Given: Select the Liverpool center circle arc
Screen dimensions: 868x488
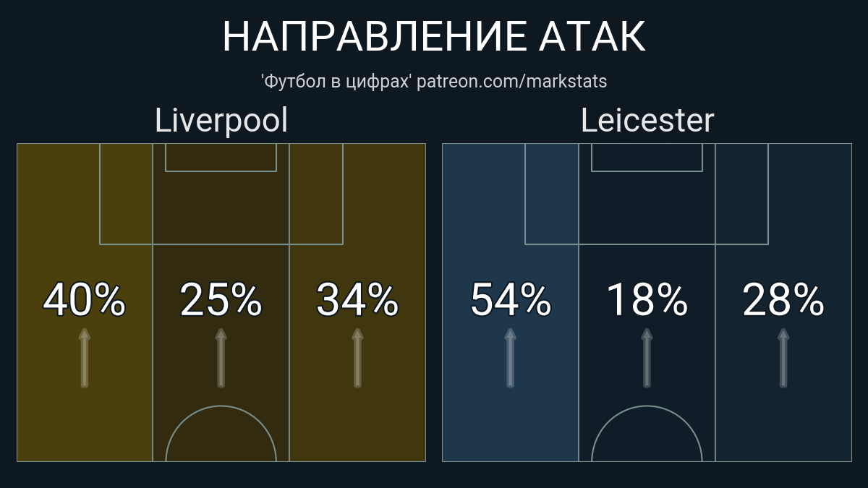Looking at the screenshot, I should pos(221,433).
